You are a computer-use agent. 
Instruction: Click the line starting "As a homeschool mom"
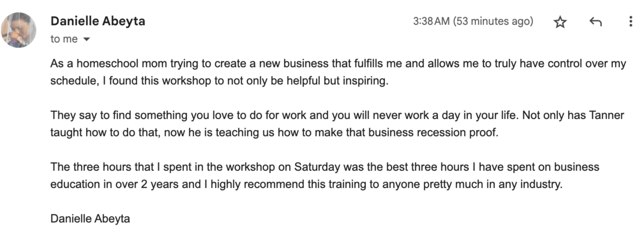point(338,64)
